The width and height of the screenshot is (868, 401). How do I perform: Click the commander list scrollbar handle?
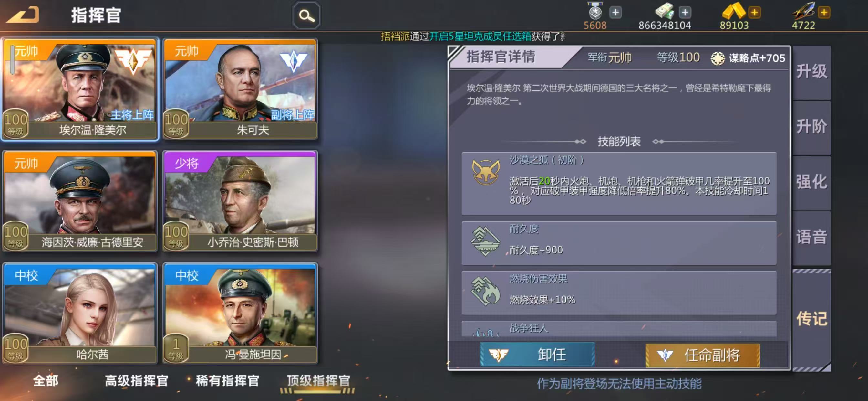[13, 60]
